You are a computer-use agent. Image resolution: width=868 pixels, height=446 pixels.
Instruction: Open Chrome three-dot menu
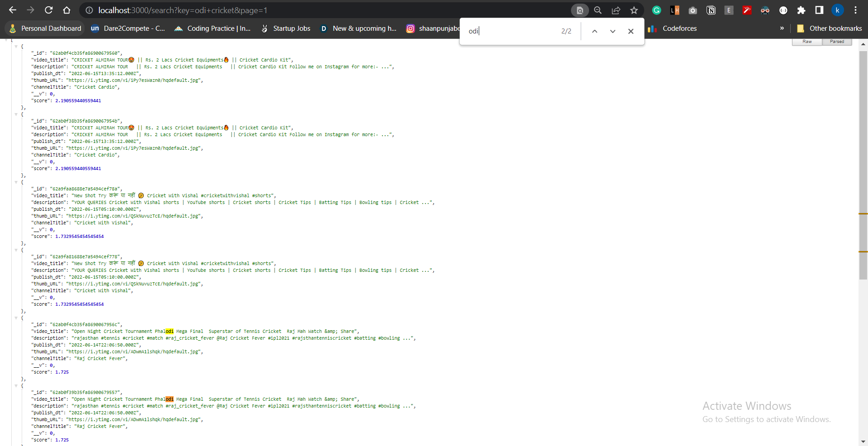[855, 10]
